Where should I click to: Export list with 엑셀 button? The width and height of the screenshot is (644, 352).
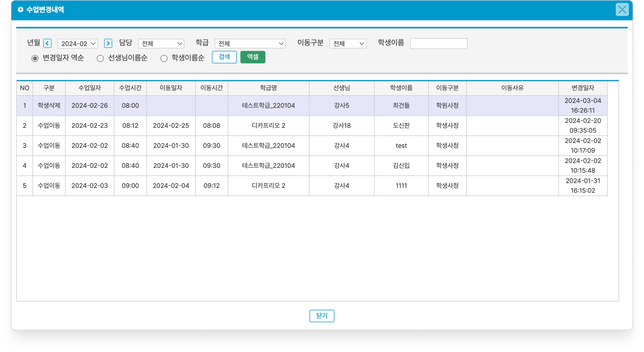(x=253, y=57)
